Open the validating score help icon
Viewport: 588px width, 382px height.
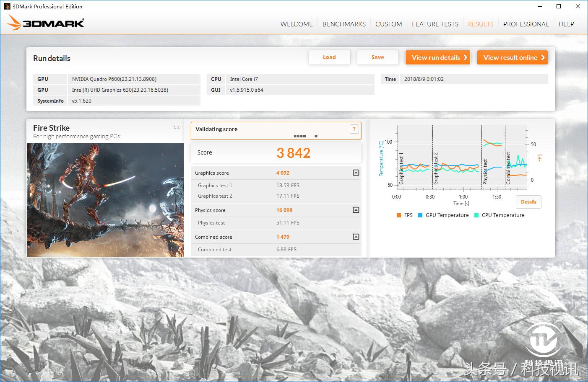coord(354,129)
